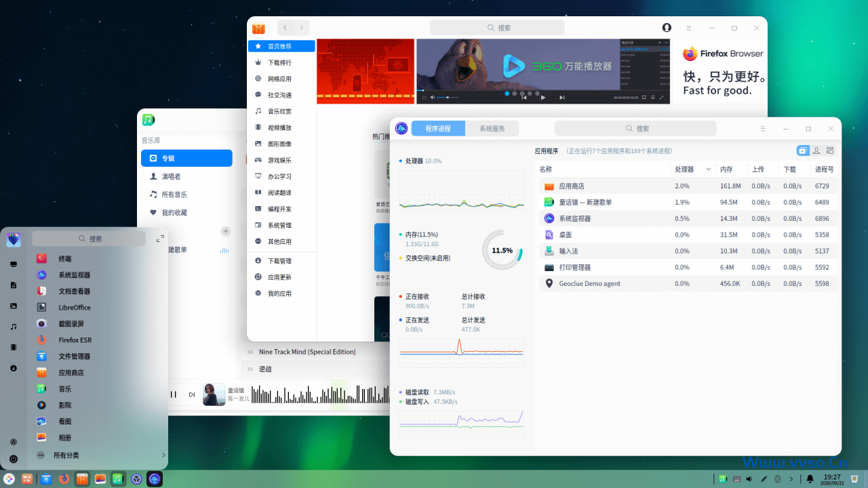Select 下载排行 in app store sidebar
Image resolution: width=868 pixels, height=488 pixels.
click(x=279, y=62)
